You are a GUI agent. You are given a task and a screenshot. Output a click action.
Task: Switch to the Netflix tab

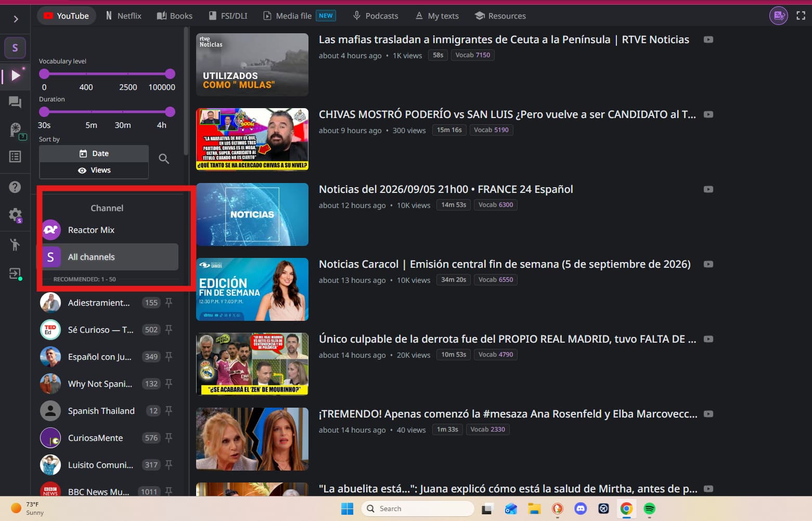(x=123, y=16)
